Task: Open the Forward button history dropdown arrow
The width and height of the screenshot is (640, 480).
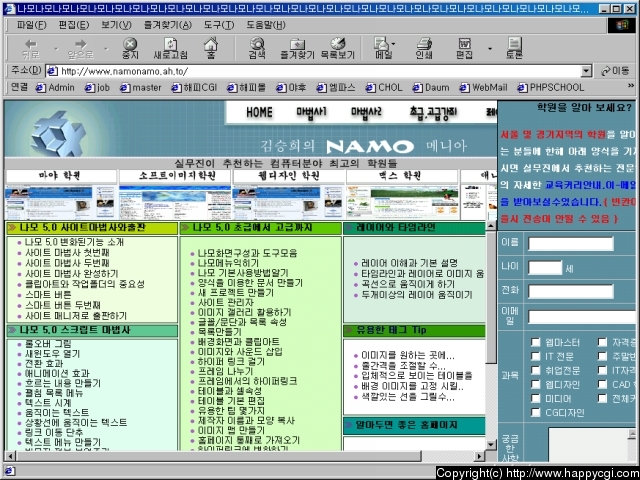Action: pos(106,49)
